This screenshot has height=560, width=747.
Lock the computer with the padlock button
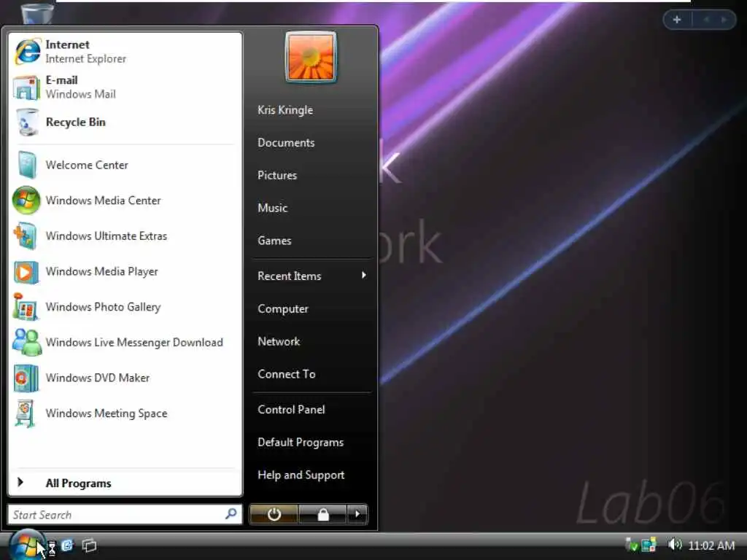(323, 514)
